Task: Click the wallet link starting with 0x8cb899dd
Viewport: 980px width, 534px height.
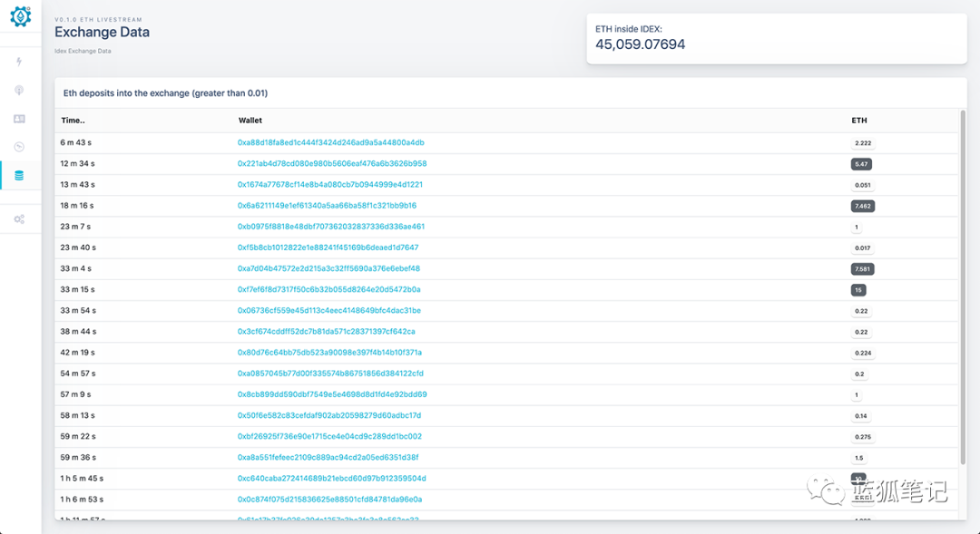Action: 332,394
